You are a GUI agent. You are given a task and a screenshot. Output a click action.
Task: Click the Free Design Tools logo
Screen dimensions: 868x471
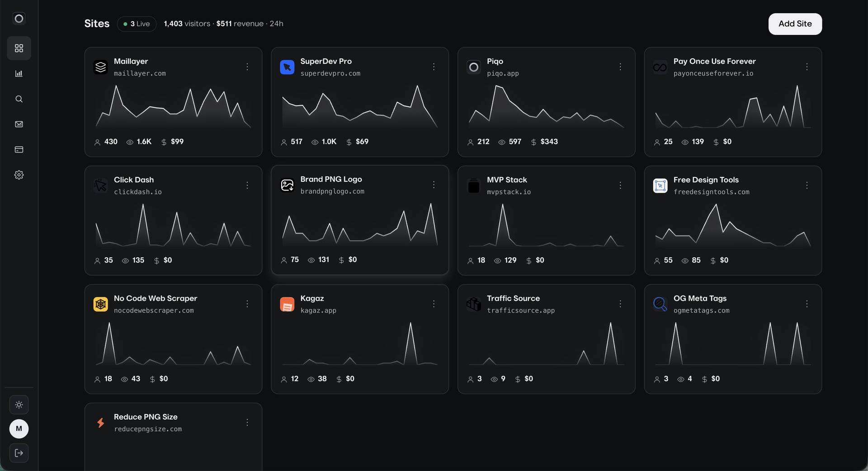click(x=660, y=186)
